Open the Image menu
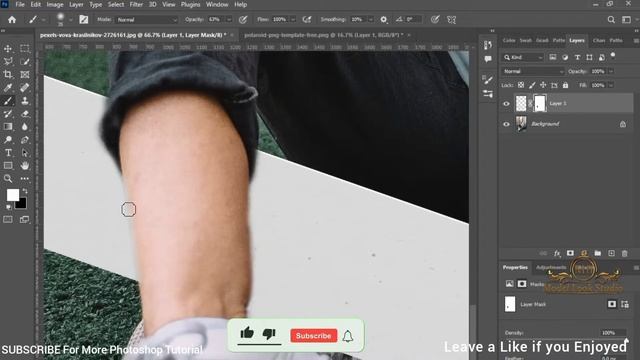This screenshot has height=360, width=640. tap(55, 4)
